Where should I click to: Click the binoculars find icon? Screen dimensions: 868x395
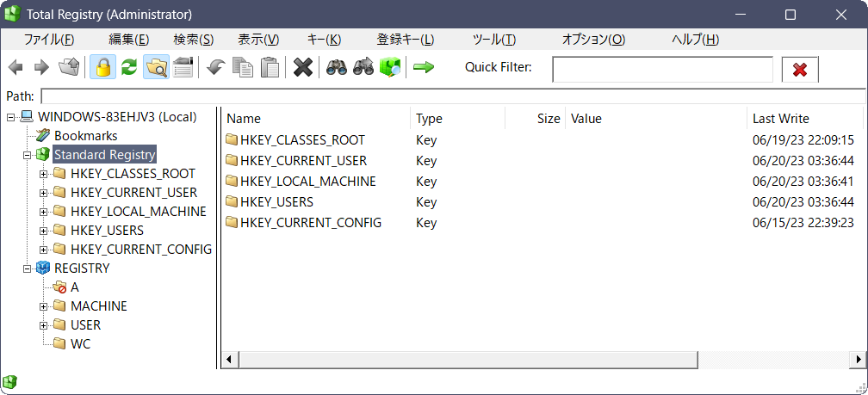[x=337, y=67]
